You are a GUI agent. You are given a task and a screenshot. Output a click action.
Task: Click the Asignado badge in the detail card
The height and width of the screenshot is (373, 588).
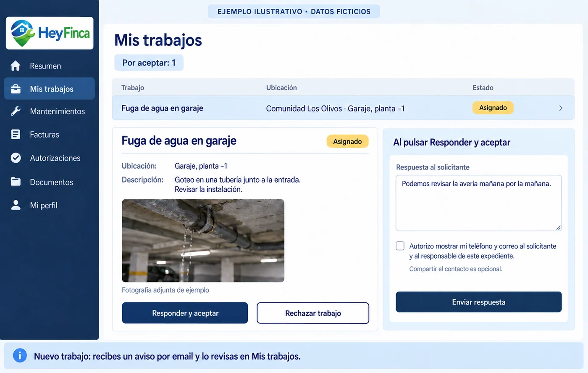[347, 141]
